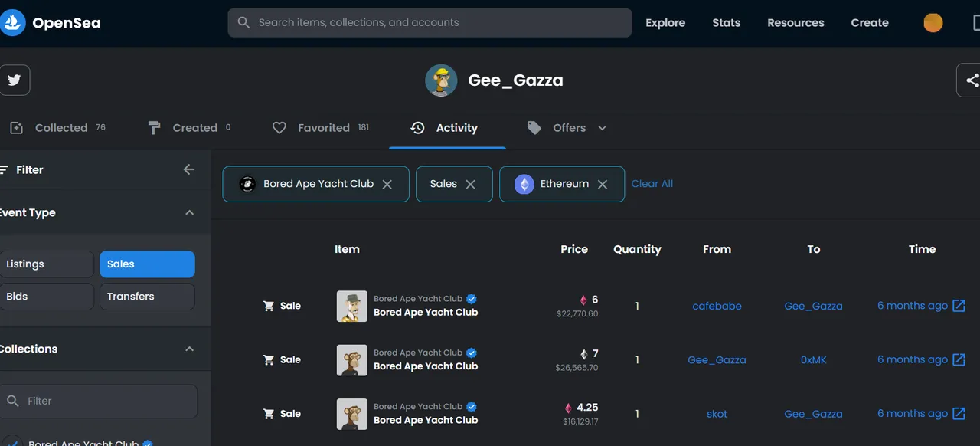The height and width of the screenshot is (446, 980).
Task: Toggle the Sales event filter
Action: pos(147,264)
